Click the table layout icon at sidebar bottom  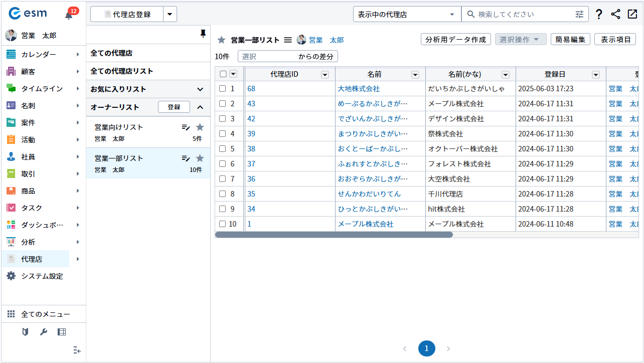coord(62,332)
